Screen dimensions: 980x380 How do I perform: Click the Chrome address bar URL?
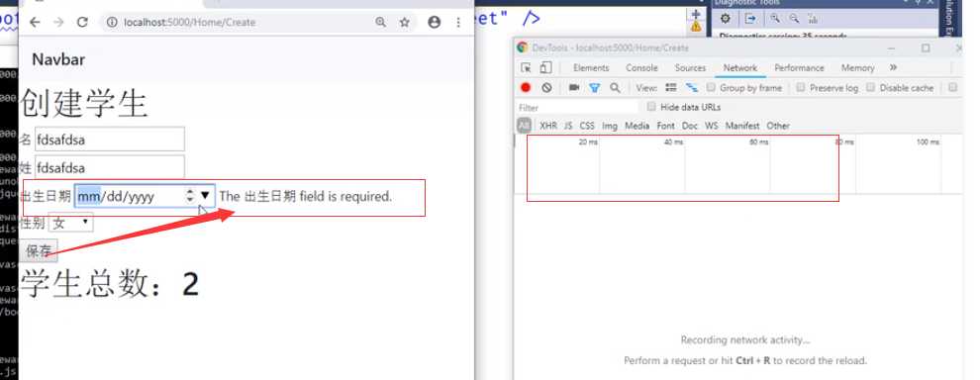190,23
